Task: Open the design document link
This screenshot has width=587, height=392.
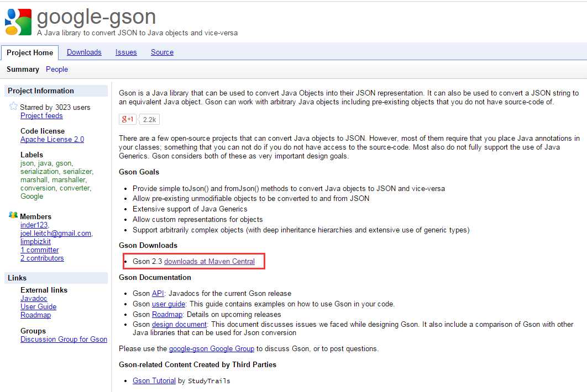Action: click(x=179, y=324)
